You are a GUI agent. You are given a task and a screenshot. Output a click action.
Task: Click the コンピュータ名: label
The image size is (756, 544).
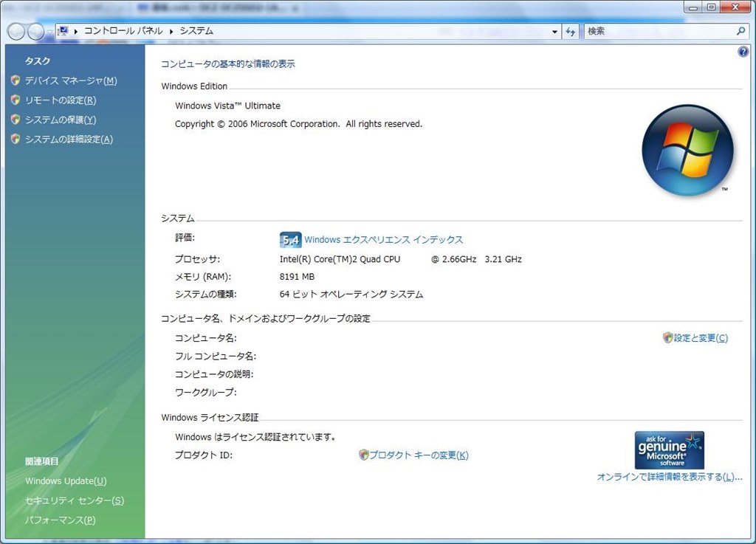click(206, 338)
